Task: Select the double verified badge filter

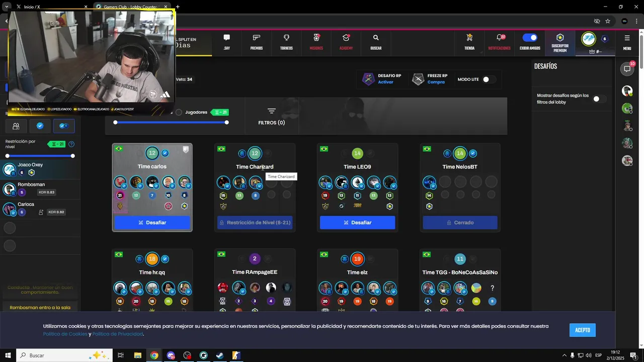Action: [64, 126]
